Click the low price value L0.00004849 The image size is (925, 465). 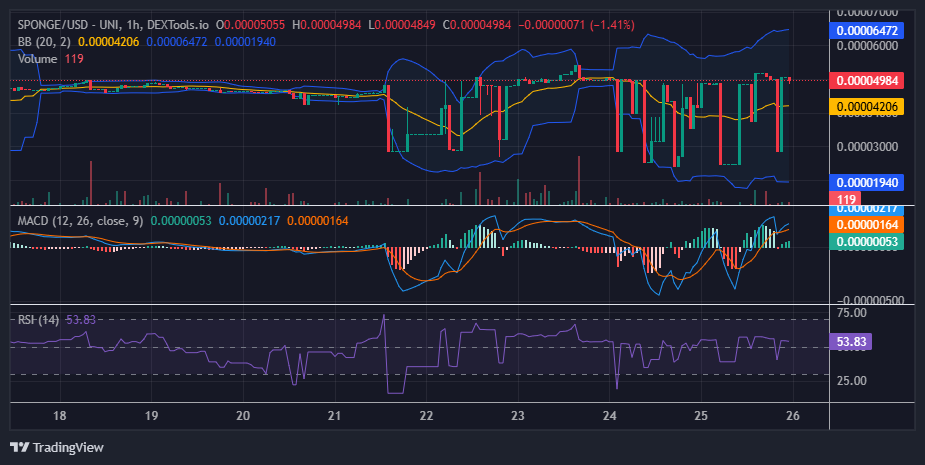pyautogui.click(x=402, y=25)
